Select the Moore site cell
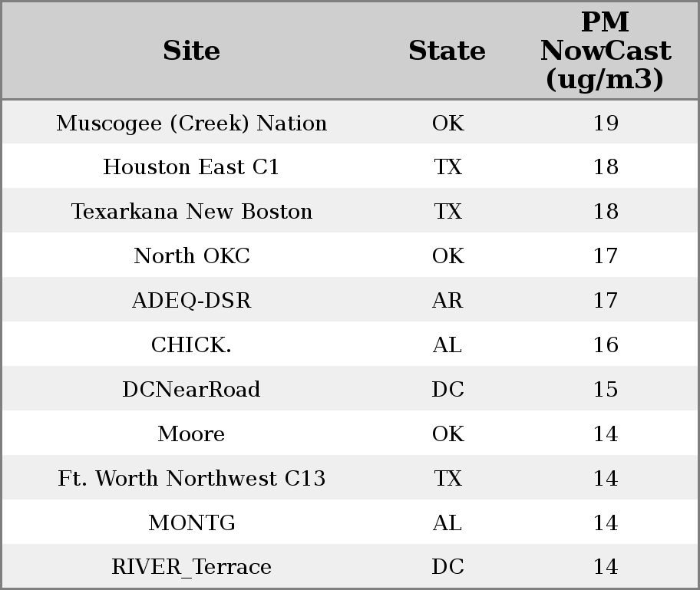Image resolution: width=700 pixels, height=590 pixels. coord(191,434)
